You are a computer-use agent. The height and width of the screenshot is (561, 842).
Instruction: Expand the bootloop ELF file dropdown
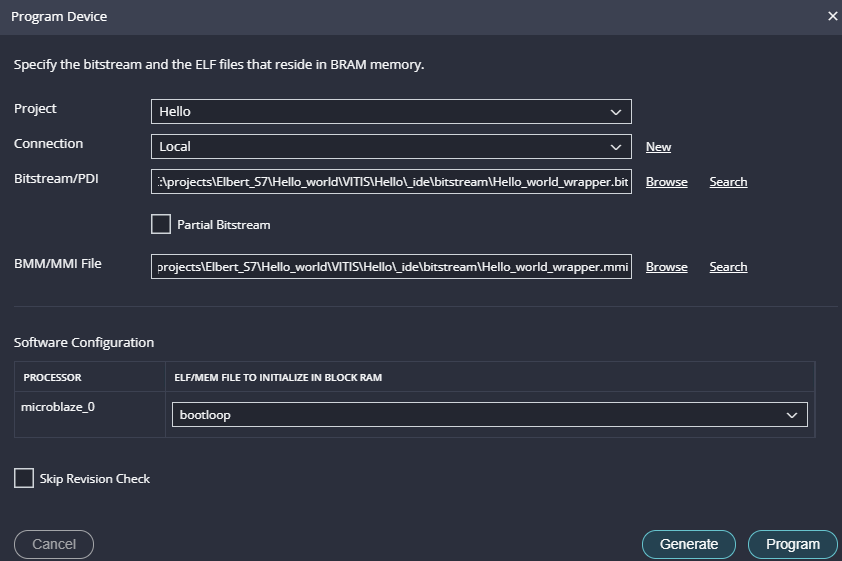[490, 415]
